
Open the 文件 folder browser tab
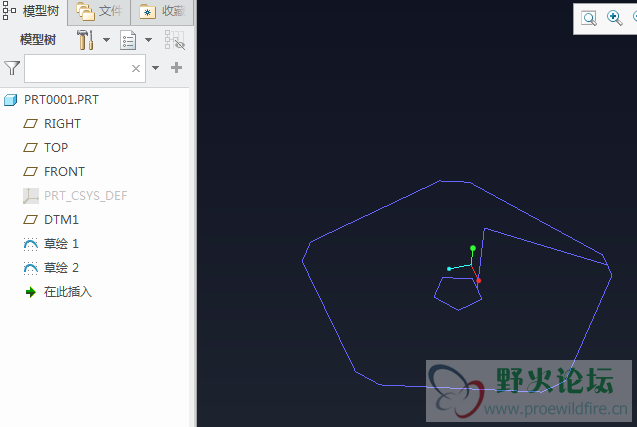point(99,11)
